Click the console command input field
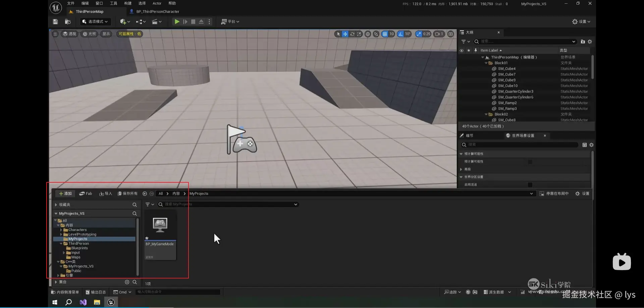 click(x=178, y=292)
